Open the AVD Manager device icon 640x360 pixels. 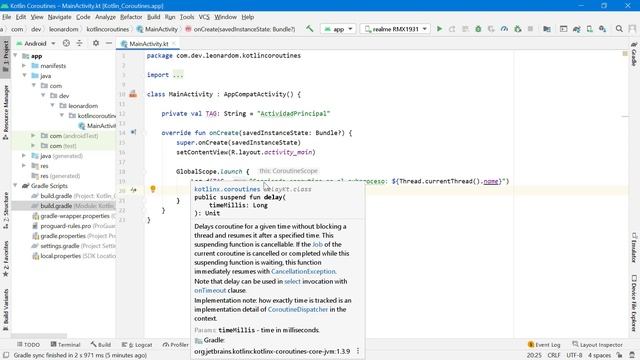589,29
